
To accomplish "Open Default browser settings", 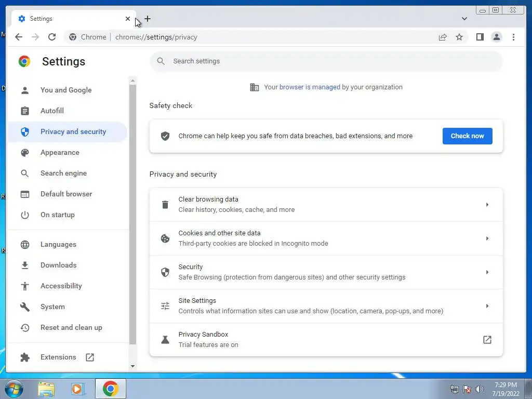I will (x=67, y=194).
